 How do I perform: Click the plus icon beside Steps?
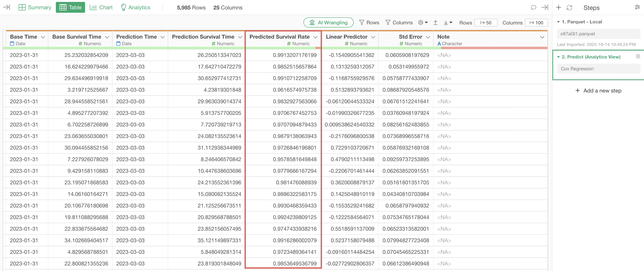[x=558, y=8]
